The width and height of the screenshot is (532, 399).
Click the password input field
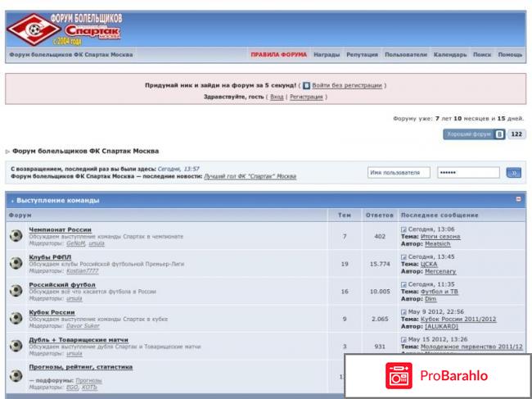pos(465,173)
